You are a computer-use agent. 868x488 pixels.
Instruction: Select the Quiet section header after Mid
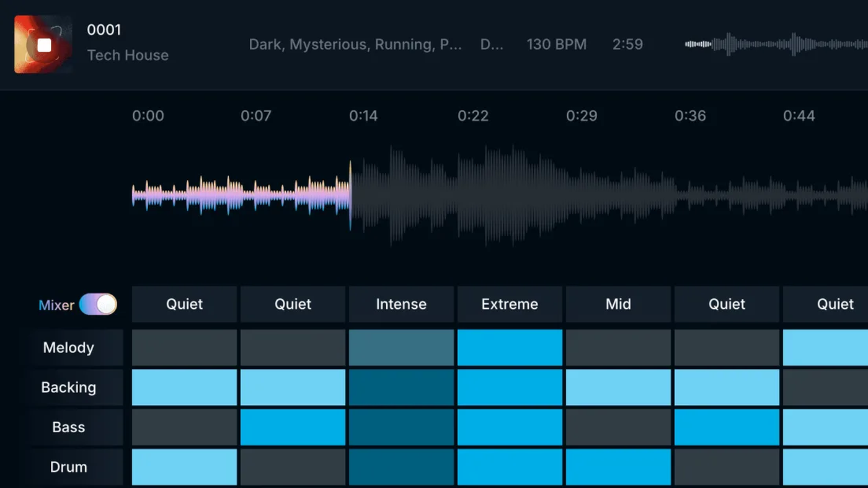(x=727, y=304)
